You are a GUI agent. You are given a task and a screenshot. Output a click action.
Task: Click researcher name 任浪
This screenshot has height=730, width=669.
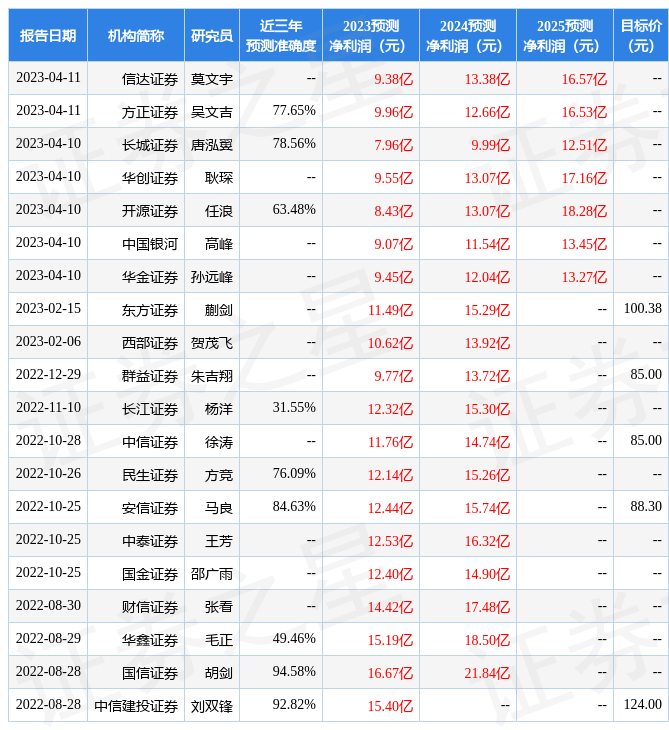click(219, 211)
